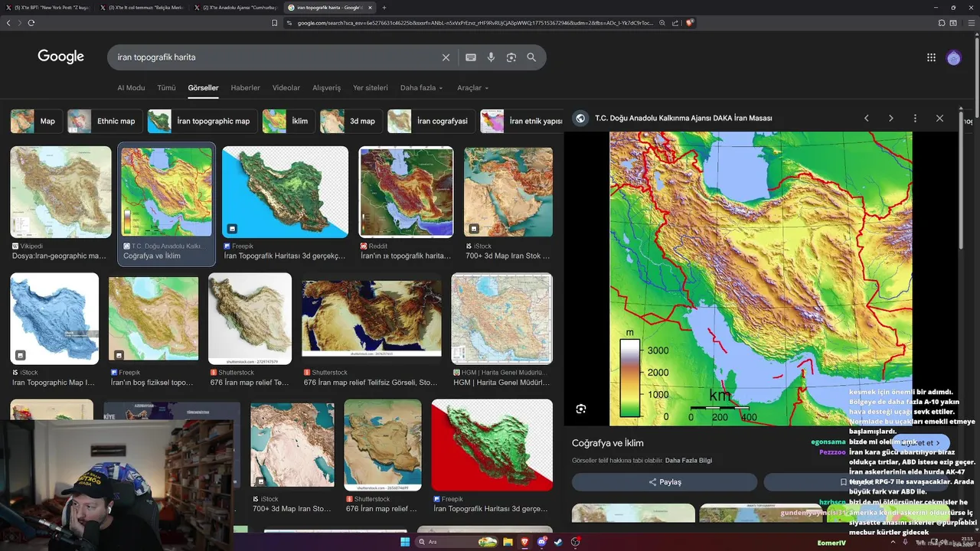The height and width of the screenshot is (551, 980).
Task: Open the Reddit Iran topografik harita thumbnail
Action: tap(406, 192)
